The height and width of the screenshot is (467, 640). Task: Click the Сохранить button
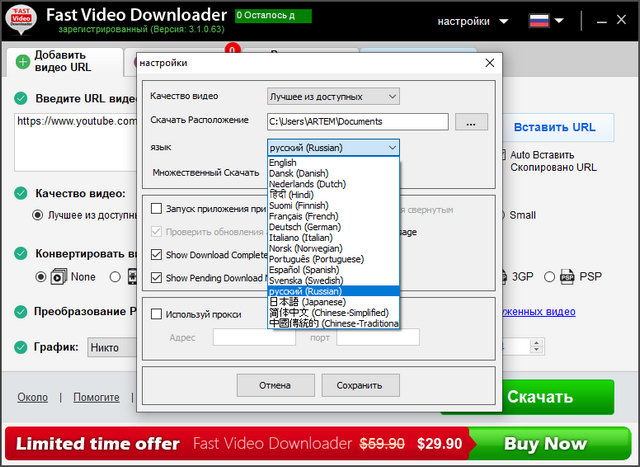coord(359,385)
